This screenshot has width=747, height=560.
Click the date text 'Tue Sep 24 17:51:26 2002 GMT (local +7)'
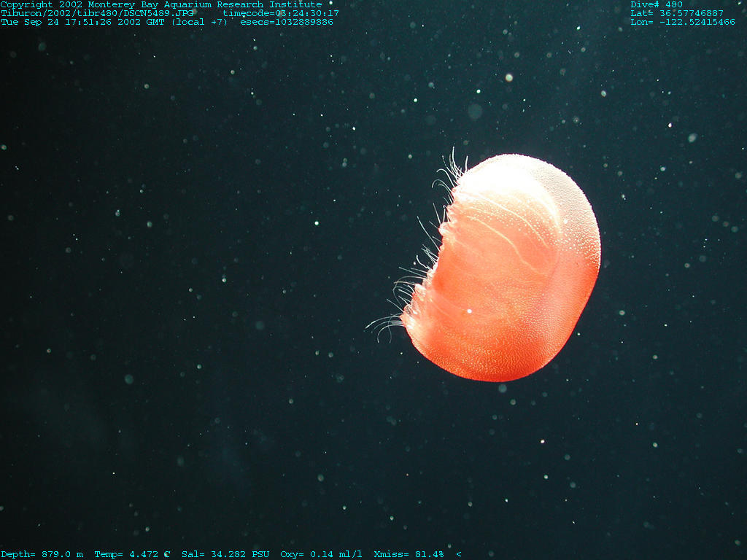coord(115,22)
